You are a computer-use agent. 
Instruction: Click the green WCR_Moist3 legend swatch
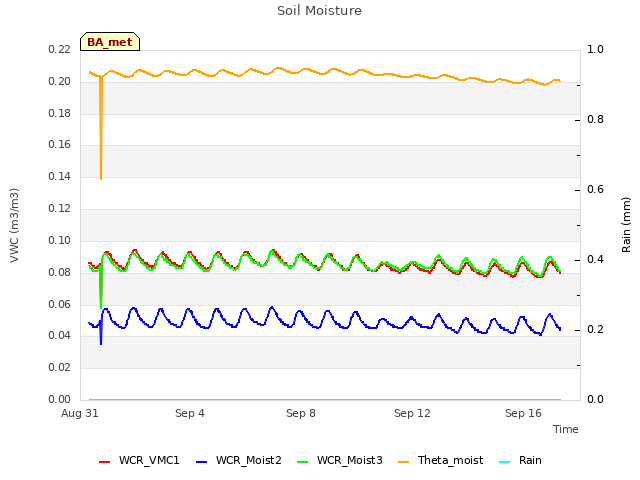[x=302, y=462]
